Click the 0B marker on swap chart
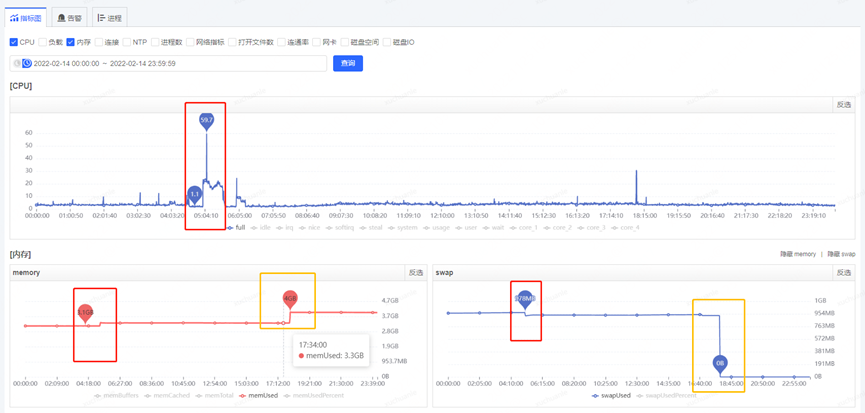 click(720, 364)
